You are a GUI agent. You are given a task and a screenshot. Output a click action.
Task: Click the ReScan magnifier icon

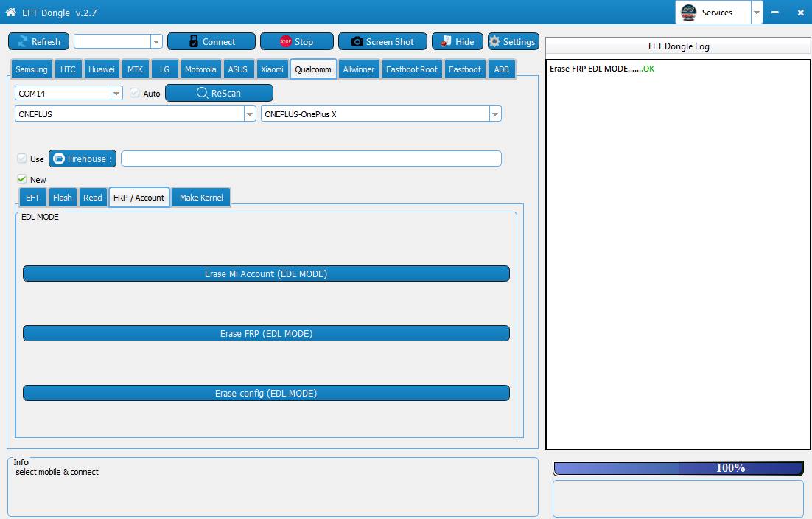coord(202,93)
